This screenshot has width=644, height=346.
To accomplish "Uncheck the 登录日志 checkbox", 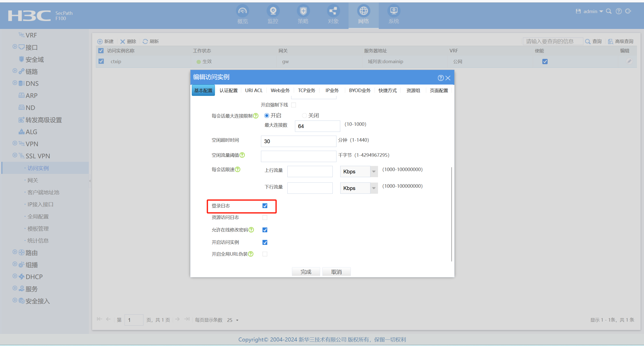I will point(265,206).
